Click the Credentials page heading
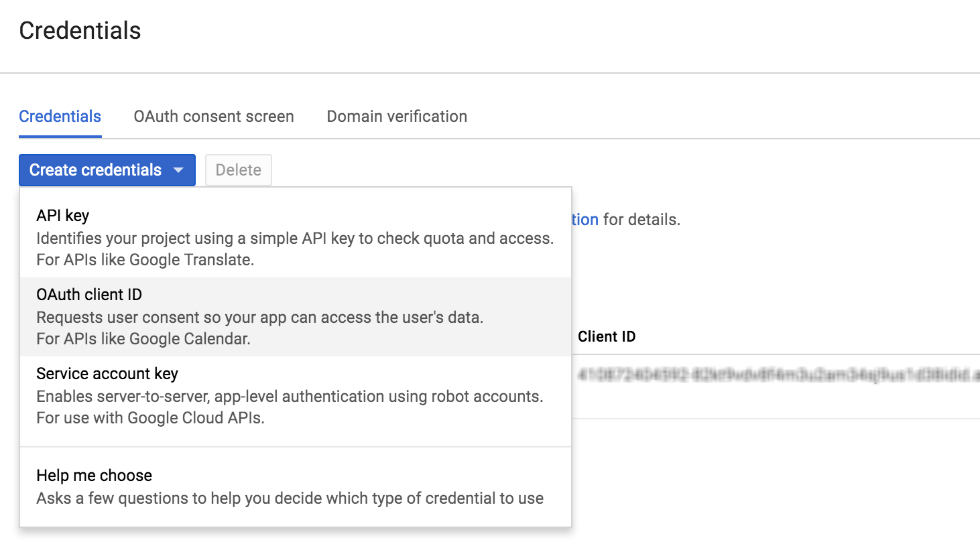The image size is (980, 552). point(80,31)
